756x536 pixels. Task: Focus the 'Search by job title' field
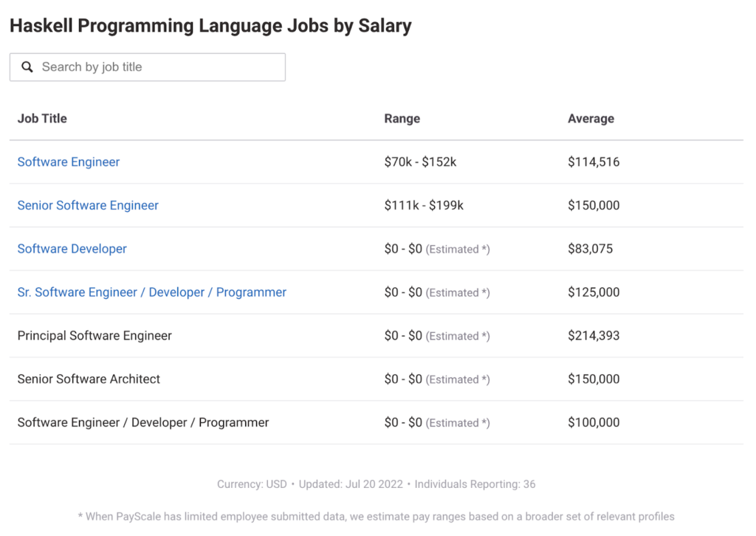tap(155, 67)
